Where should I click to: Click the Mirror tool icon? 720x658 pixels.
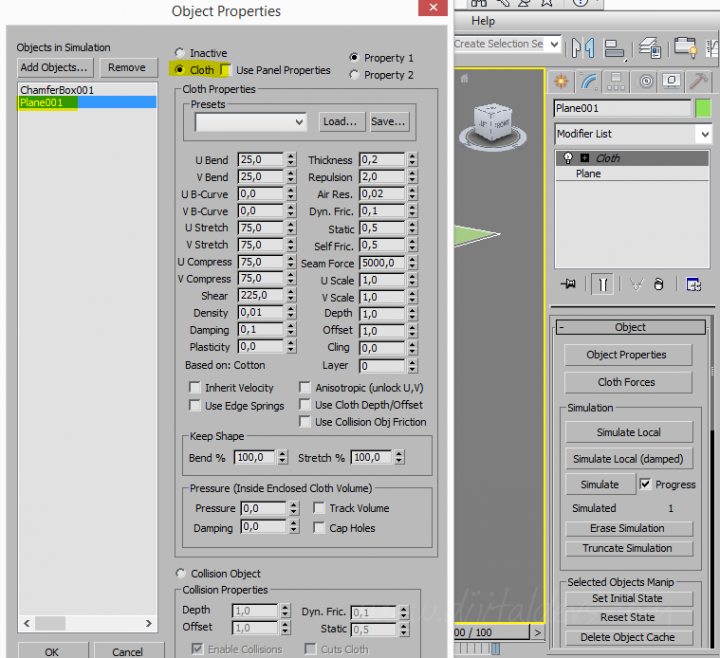[583, 46]
